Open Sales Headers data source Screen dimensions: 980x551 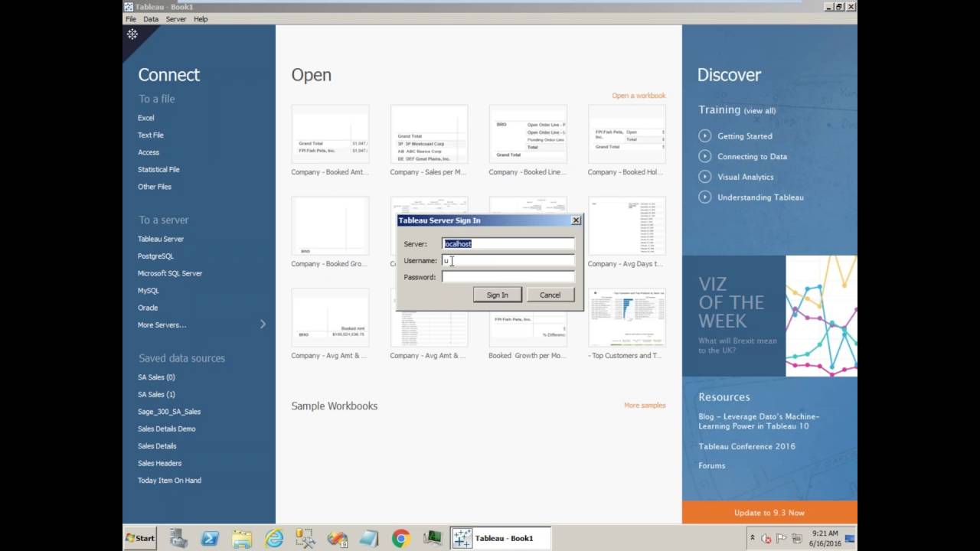pos(160,463)
